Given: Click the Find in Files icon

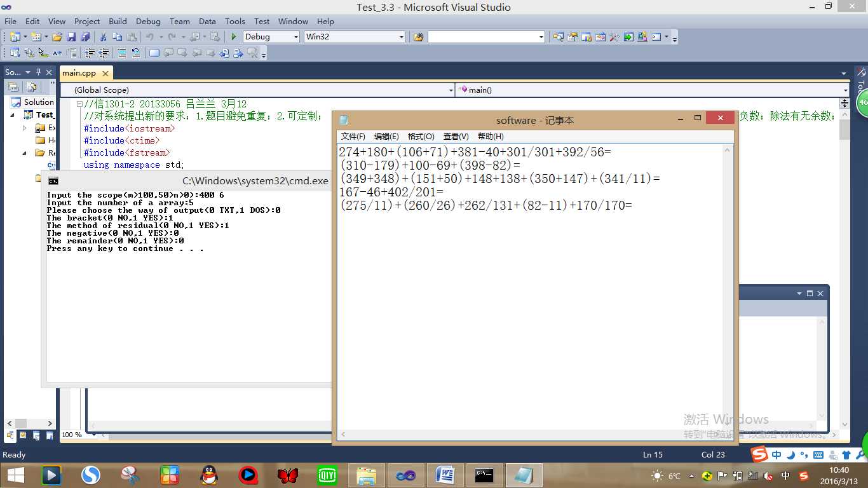Looking at the screenshot, I should (x=418, y=37).
